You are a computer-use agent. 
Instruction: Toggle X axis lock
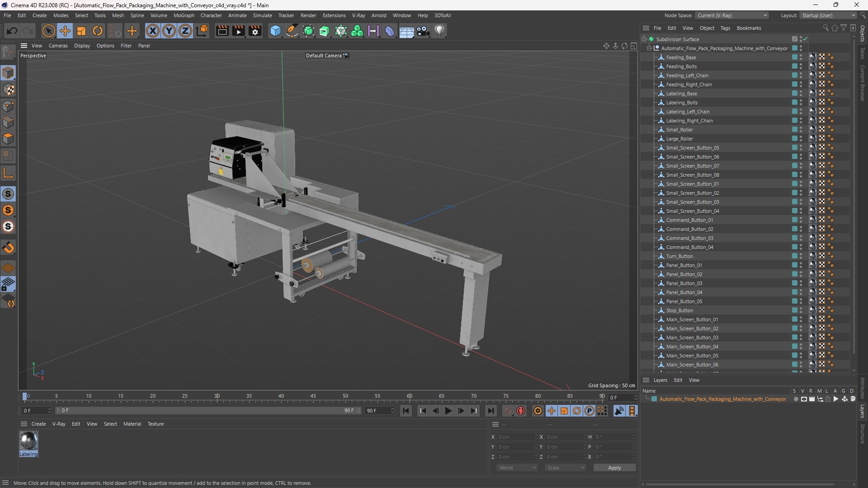coord(153,31)
